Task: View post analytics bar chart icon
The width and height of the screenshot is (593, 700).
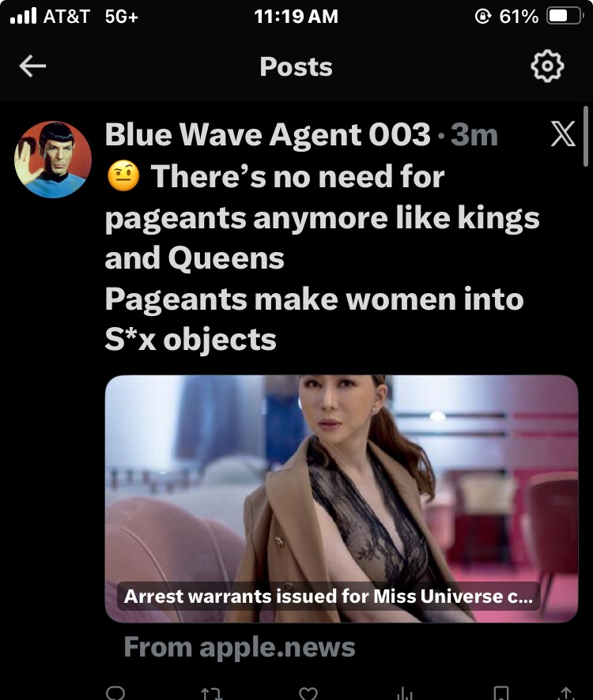Action: 404,694
